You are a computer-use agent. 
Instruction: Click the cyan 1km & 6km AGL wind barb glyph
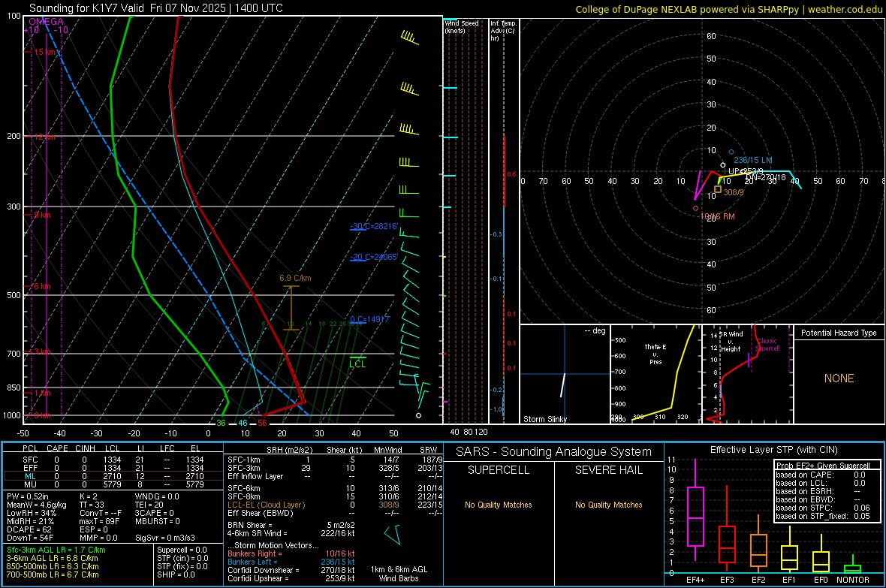[393, 534]
